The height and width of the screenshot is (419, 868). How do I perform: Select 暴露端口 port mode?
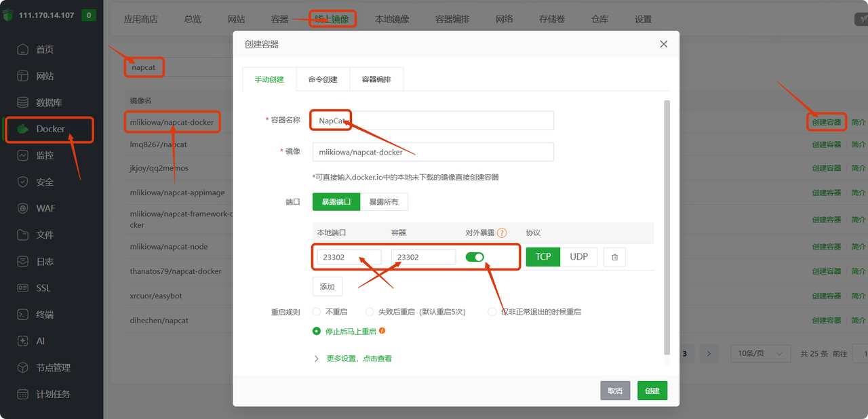[336, 201]
